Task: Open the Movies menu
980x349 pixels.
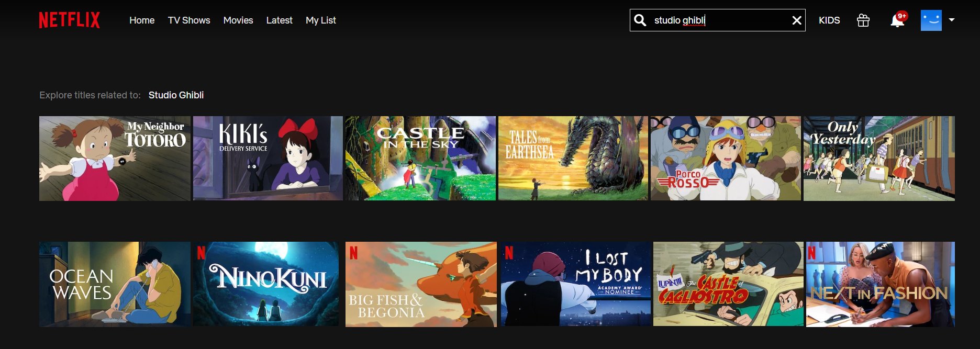Action: (x=238, y=20)
